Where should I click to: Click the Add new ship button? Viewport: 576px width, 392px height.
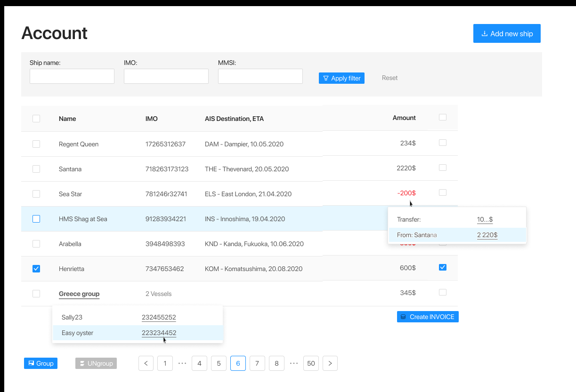click(x=507, y=33)
